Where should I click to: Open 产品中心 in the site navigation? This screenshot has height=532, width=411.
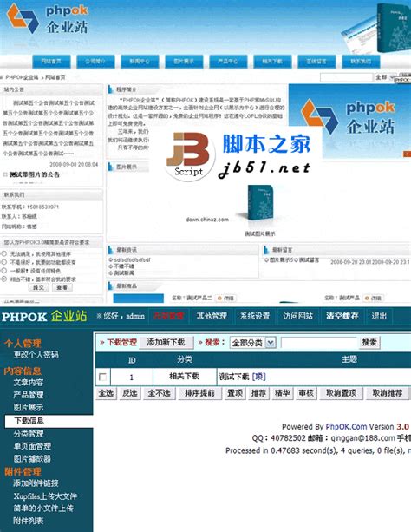(x=228, y=62)
